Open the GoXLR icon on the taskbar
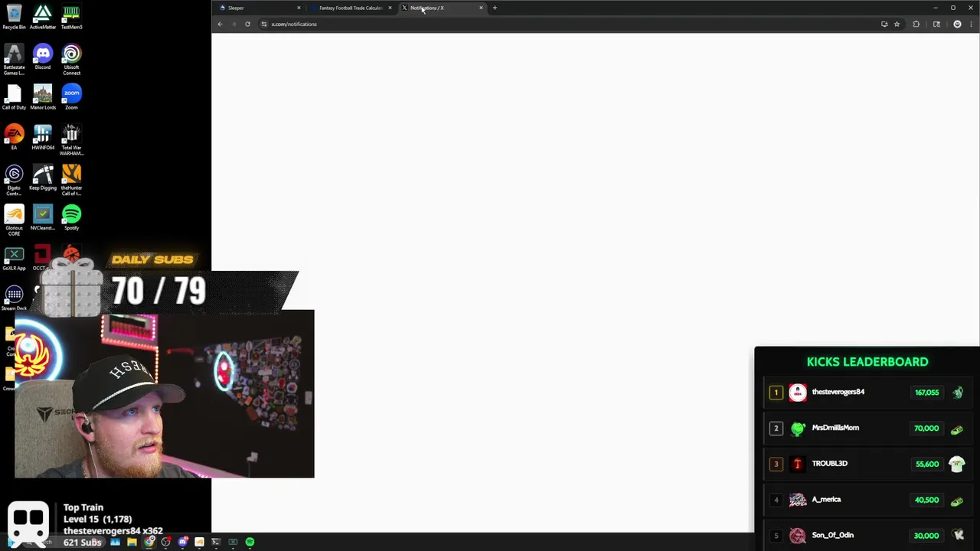The width and height of the screenshot is (980, 551). [233, 542]
